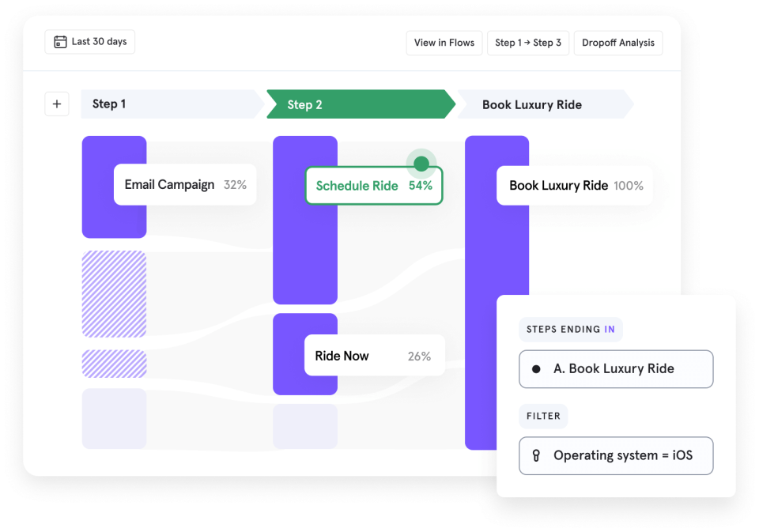Click the hatched dropoff bar under Email Campaign
The height and width of the screenshot is (532, 759).
coord(114,293)
